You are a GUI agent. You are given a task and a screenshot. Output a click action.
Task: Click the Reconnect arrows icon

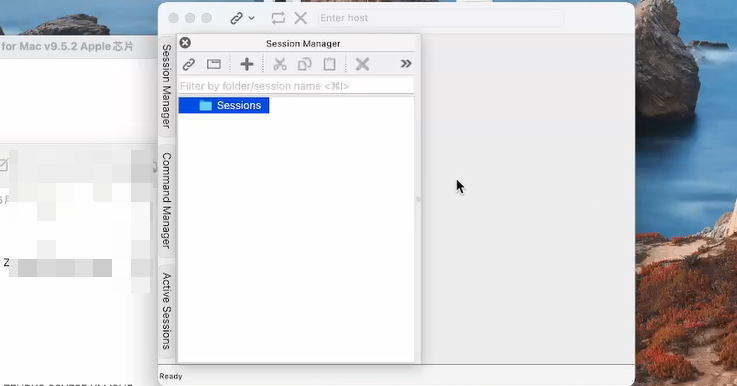click(x=278, y=18)
